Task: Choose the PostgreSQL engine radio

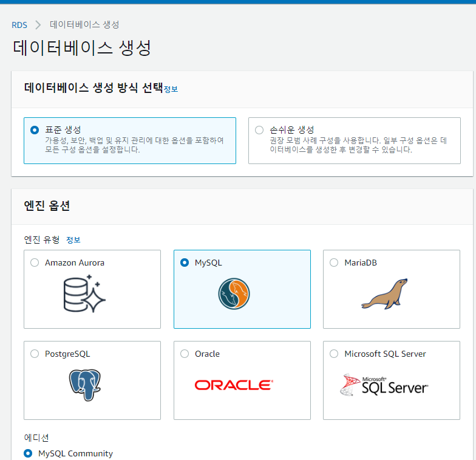Action: [35, 354]
